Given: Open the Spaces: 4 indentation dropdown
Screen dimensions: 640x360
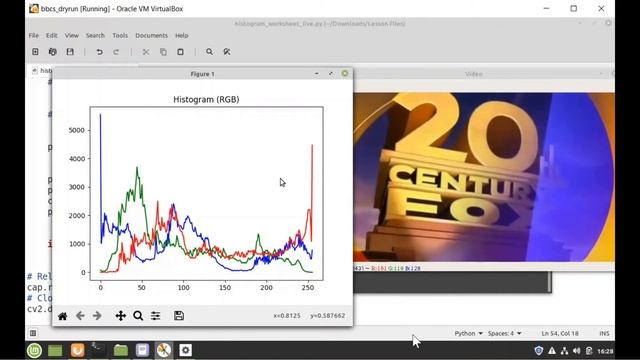Looking at the screenshot, I should [504, 333].
